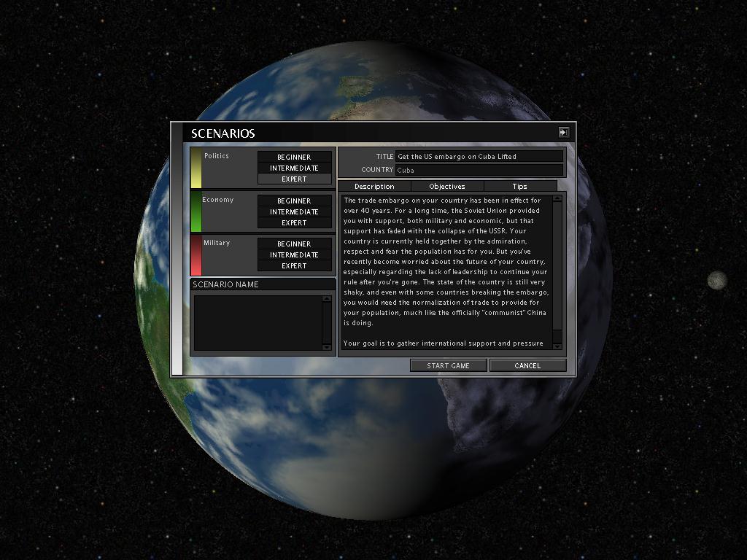Click the green Economy category bar
This screenshot has width=747, height=560.
[x=196, y=211]
